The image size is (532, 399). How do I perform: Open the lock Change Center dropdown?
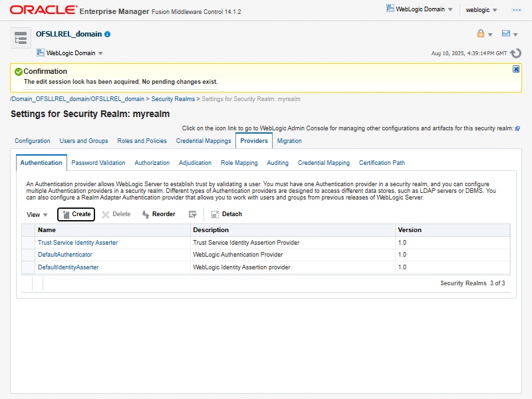click(x=484, y=34)
